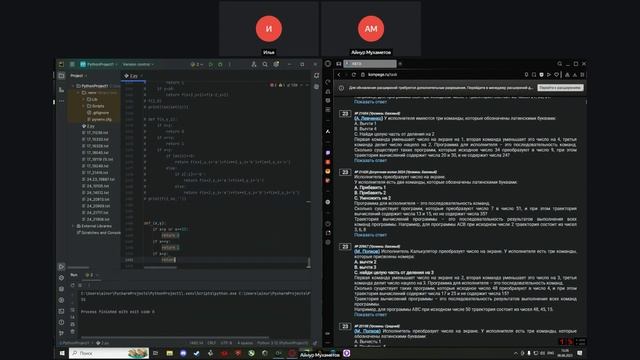Image resolution: width=640 pixels, height=360 pixels.
Task: Stop the process in Run panel
Action: click(x=80, y=285)
